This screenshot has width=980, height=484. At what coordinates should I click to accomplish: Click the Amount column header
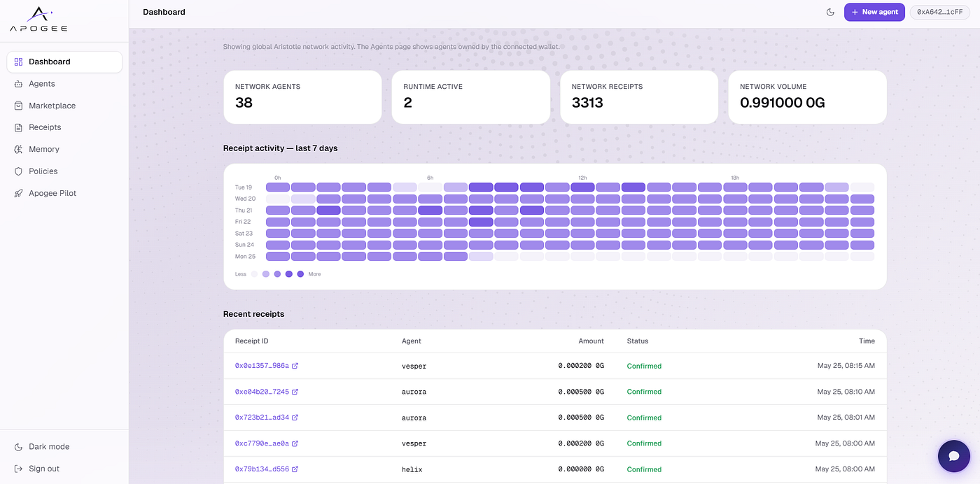[591, 341]
